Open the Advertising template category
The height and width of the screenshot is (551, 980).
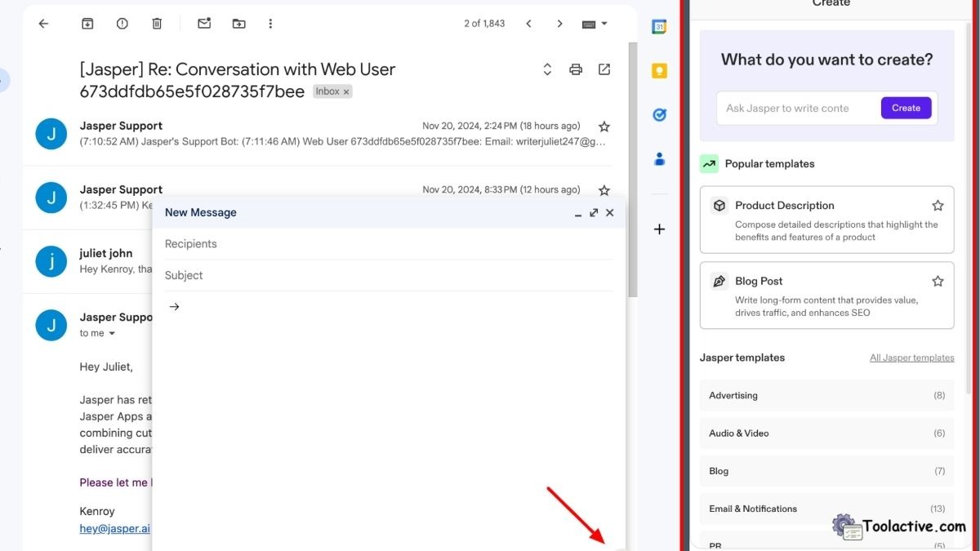(826, 396)
